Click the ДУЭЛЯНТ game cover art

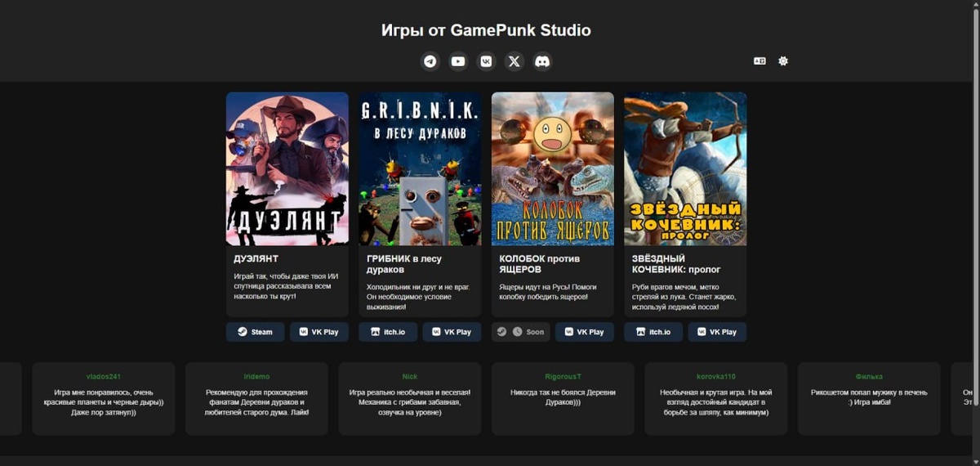point(287,168)
